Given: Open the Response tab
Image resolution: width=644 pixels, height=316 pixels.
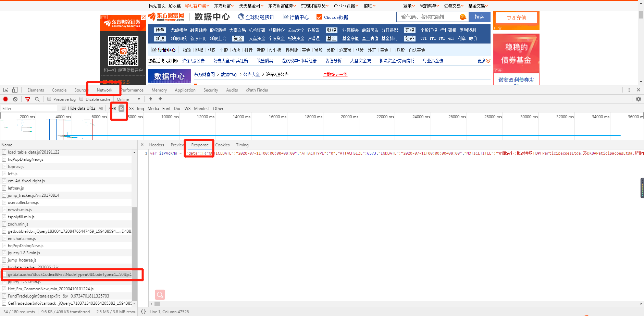Looking at the screenshot, I should [x=200, y=145].
